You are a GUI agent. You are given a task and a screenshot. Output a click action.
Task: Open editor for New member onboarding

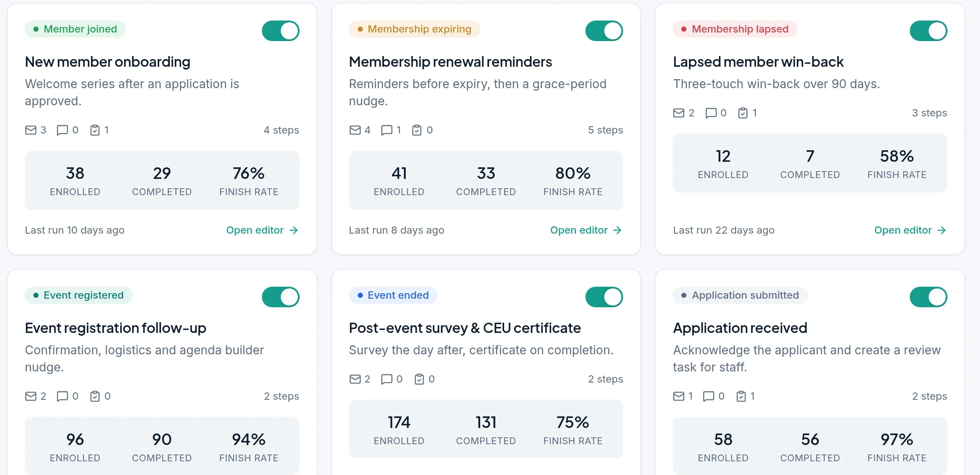[262, 230]
